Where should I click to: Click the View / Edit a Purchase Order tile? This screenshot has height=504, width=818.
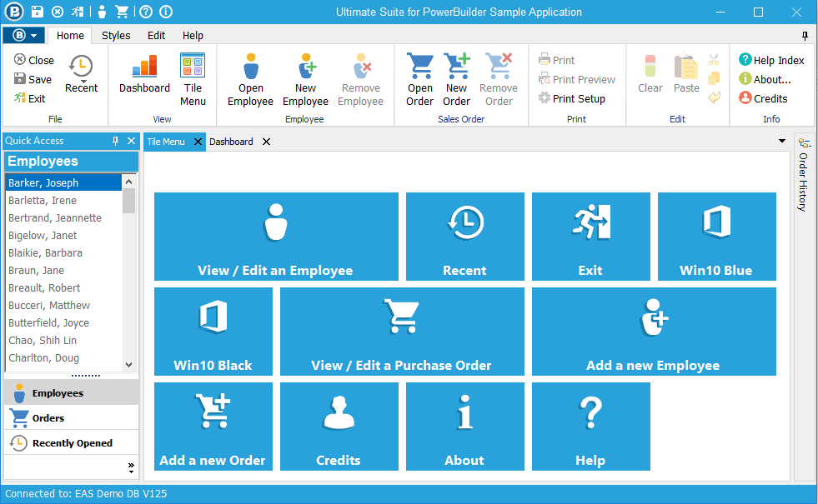(x=402, y=332)
